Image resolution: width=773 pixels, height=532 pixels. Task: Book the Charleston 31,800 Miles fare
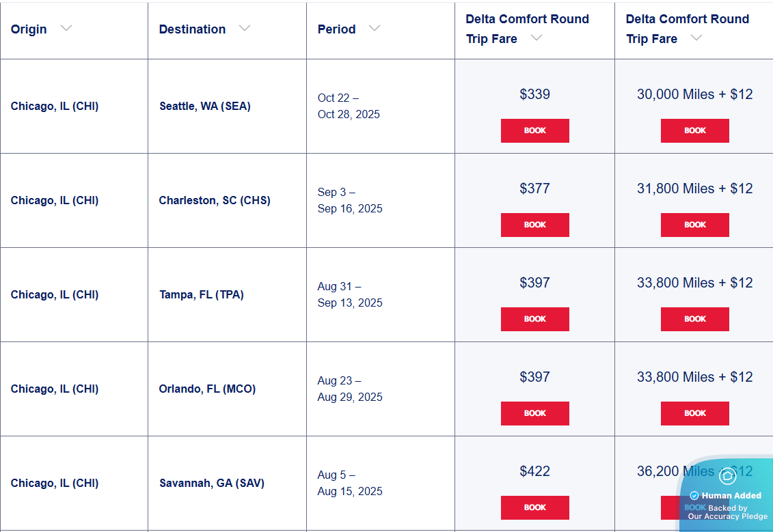click(695, 225)
